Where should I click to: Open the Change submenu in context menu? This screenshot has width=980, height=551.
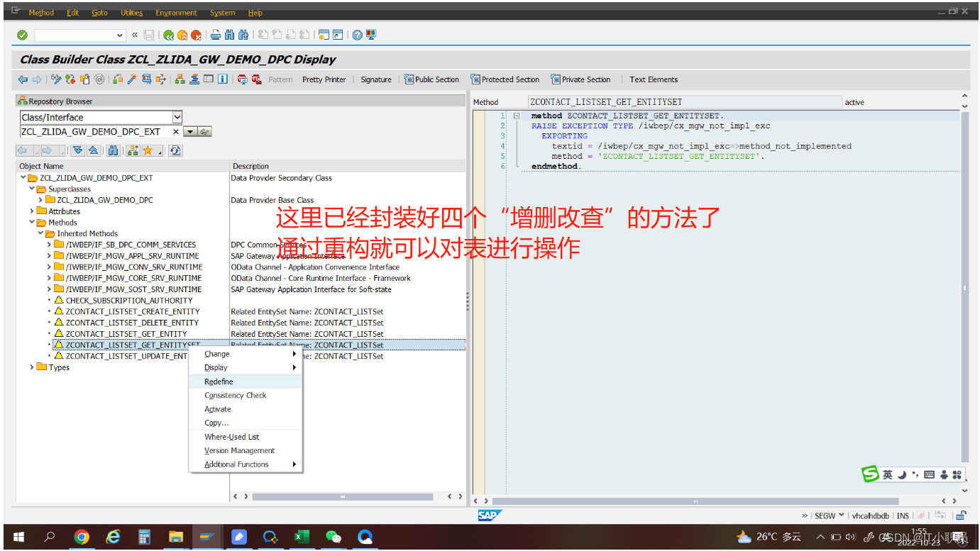point(246,354)
